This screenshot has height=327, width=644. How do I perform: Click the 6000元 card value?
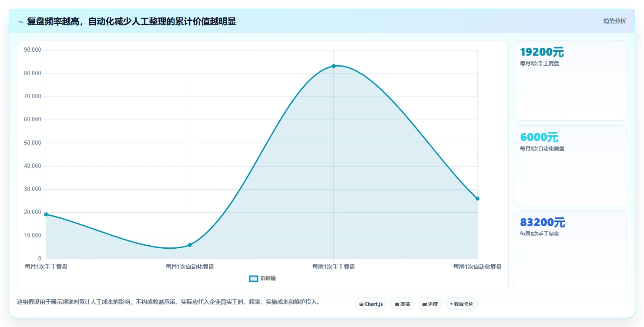click(x=539, y=138)
